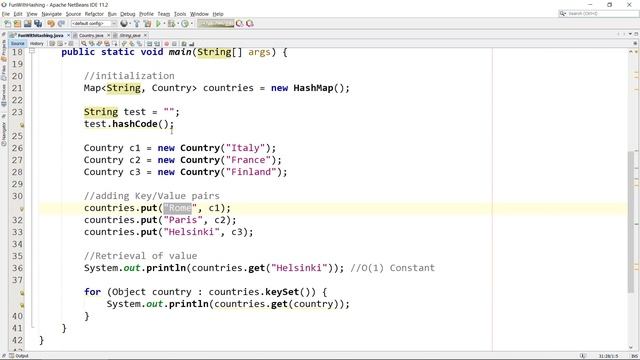
Task: Click the New File toolbar icon
Action: [8, 24]
